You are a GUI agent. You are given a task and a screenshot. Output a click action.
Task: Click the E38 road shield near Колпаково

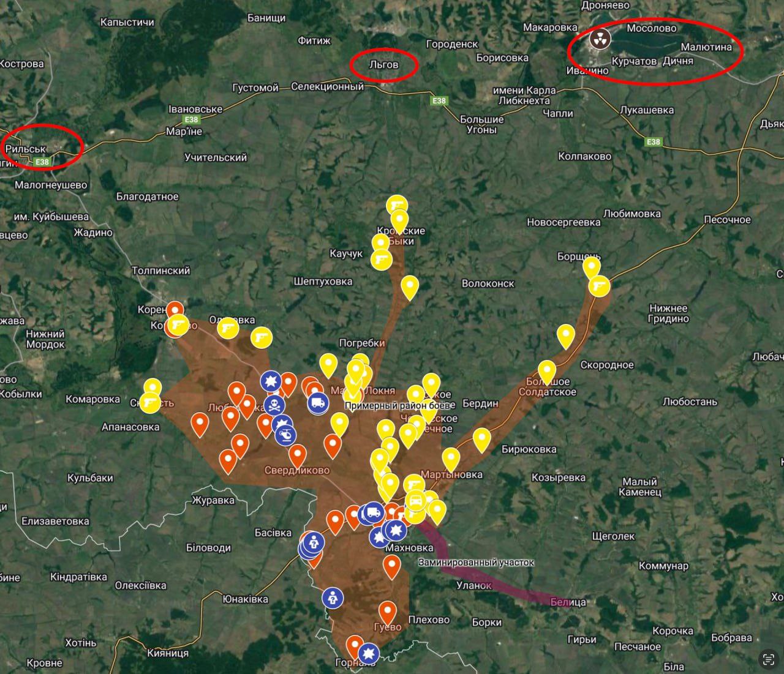pos(654,142)
